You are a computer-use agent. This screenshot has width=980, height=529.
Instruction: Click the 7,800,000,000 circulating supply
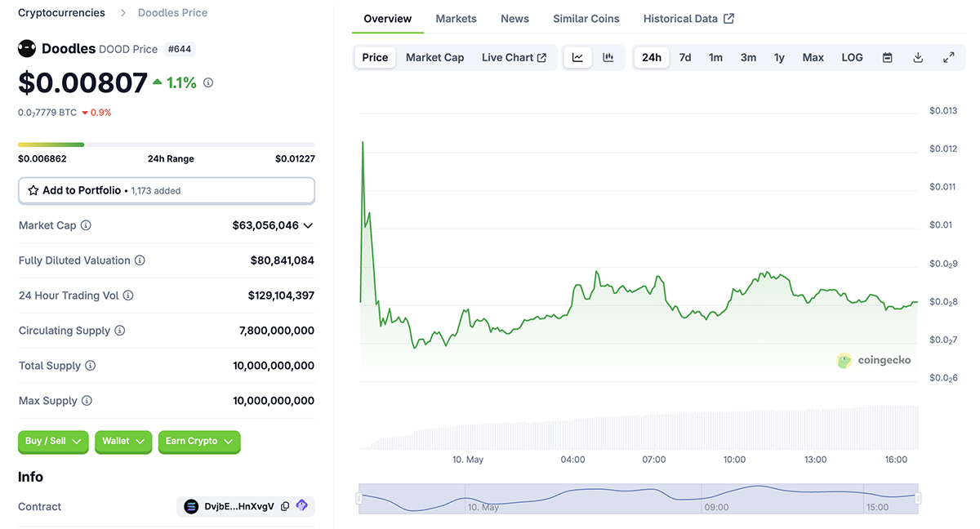pyautogui.click(x=277, y=331)
